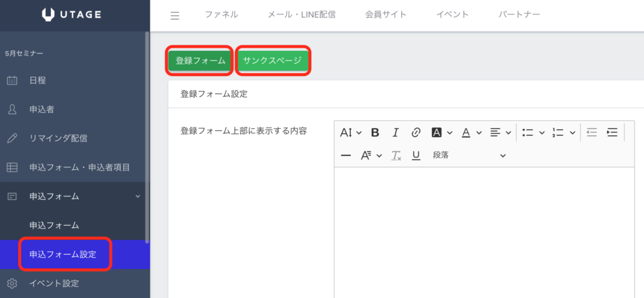Increase indent of the paragraph

pos(612,132)
